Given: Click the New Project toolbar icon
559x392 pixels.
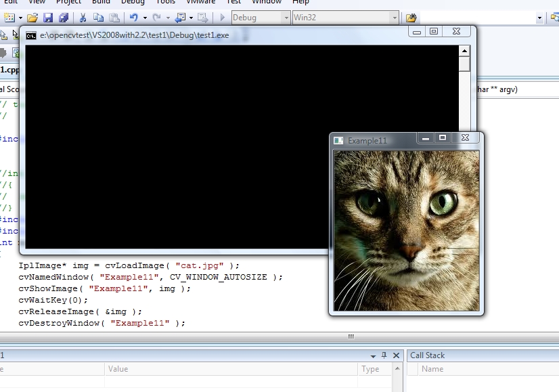Looking at the screenshot, I should (9, 18).
